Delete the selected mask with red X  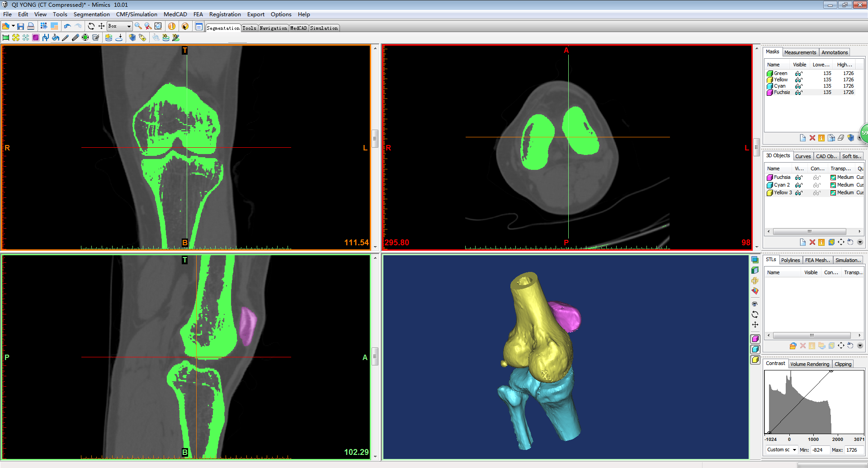[x=812, y=138]
